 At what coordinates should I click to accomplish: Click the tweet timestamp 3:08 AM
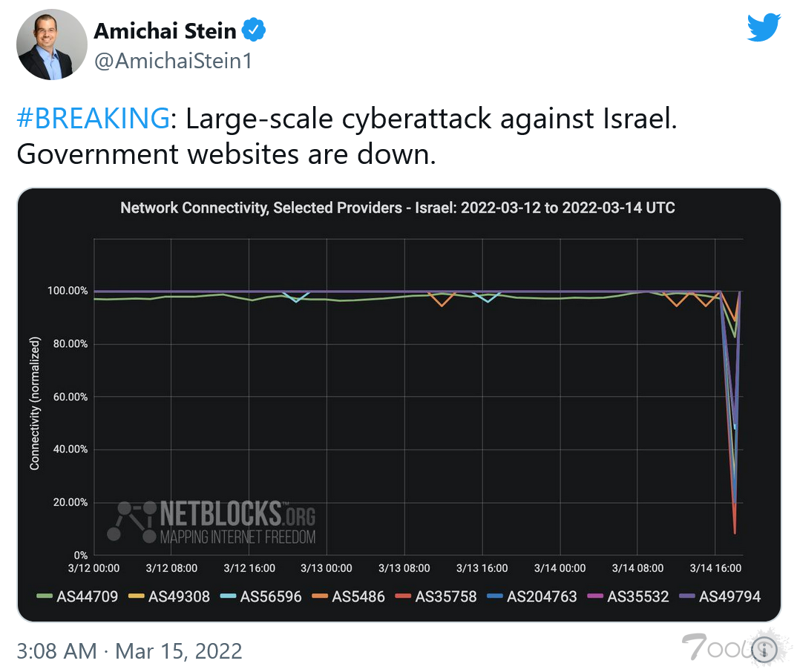56,651
